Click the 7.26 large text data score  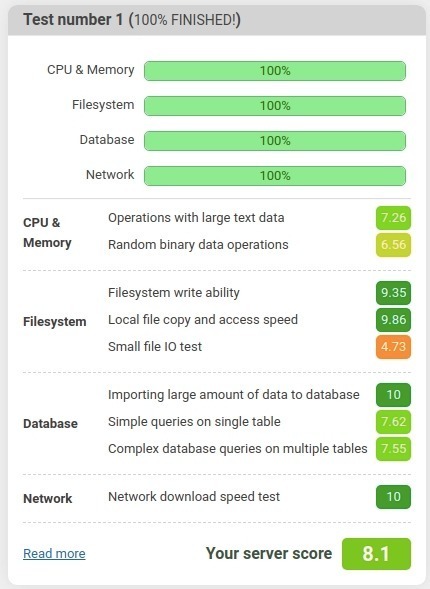tap(393, 218)
